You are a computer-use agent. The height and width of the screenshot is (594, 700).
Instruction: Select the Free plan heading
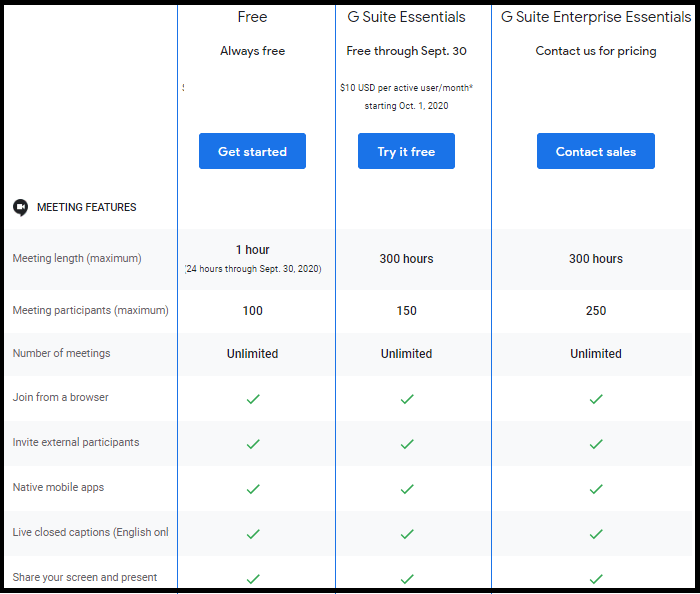(252, 17)
